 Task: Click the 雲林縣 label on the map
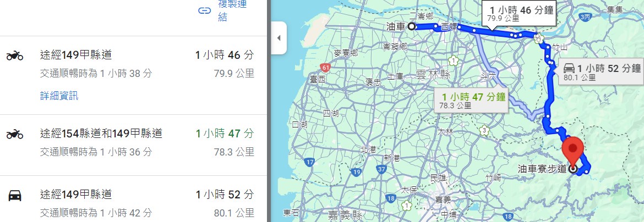pos(433,74)
